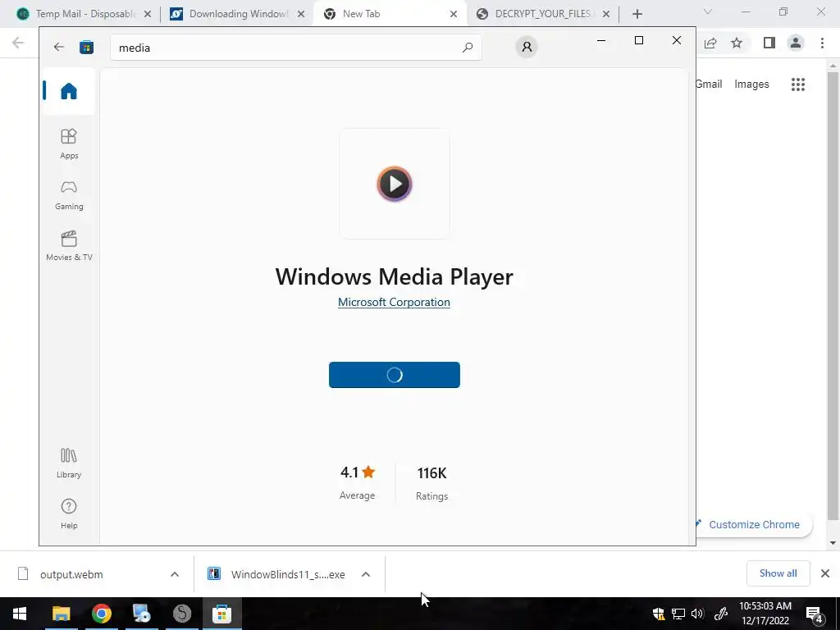
Task: Click Customize Chrome button
Action: 753,524
